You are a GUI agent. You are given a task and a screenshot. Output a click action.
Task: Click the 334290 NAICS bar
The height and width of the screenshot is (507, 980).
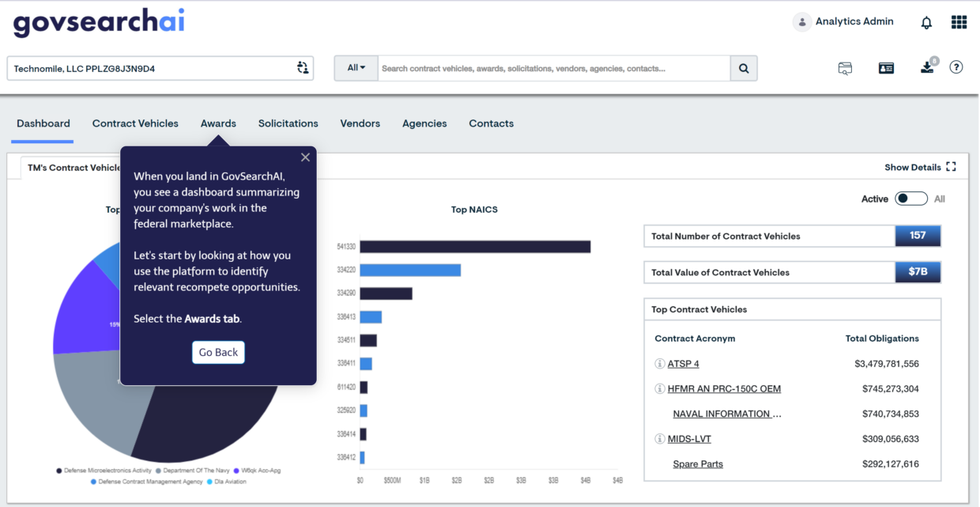pyautogui.click(x=386, y=293)
